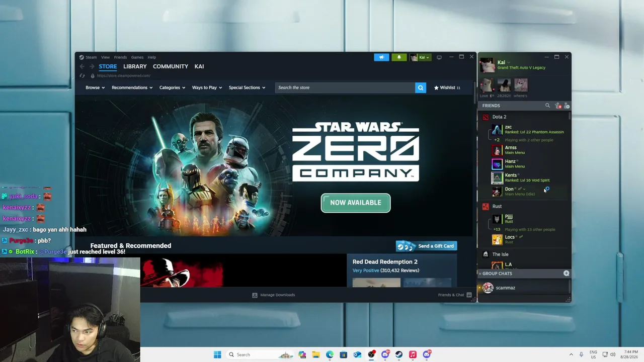Show hidden icons in system tray

571,354
